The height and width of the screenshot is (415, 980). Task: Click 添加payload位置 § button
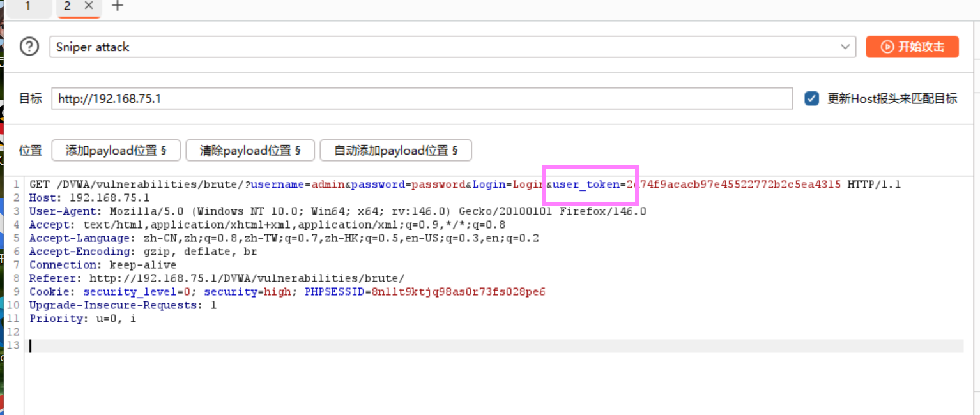point(116,151)
